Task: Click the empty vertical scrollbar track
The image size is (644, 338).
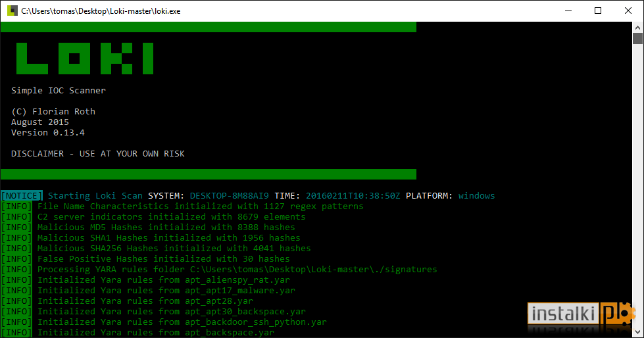Action: click(x=637, y=185)
